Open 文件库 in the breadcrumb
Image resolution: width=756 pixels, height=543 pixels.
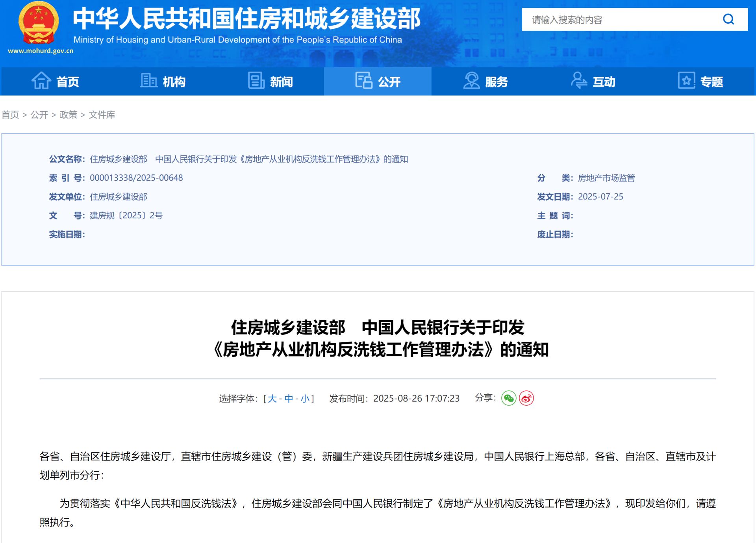(x=102, y=115)
